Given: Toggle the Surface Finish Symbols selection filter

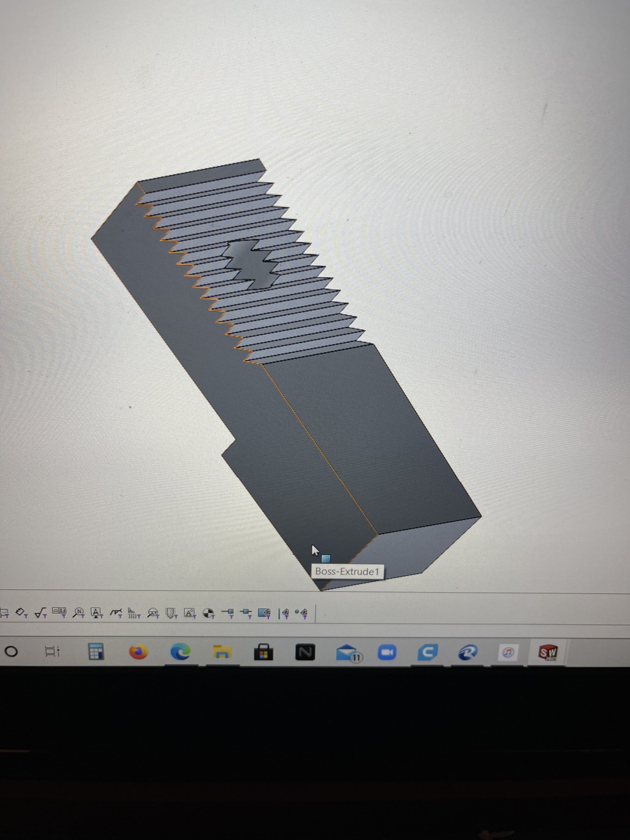Looking at the screenshot, I should pos(41,613).
